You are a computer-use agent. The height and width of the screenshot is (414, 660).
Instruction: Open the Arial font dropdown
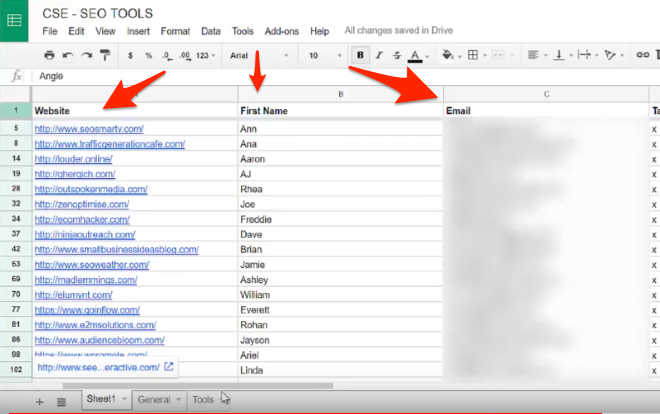[256, 55]
